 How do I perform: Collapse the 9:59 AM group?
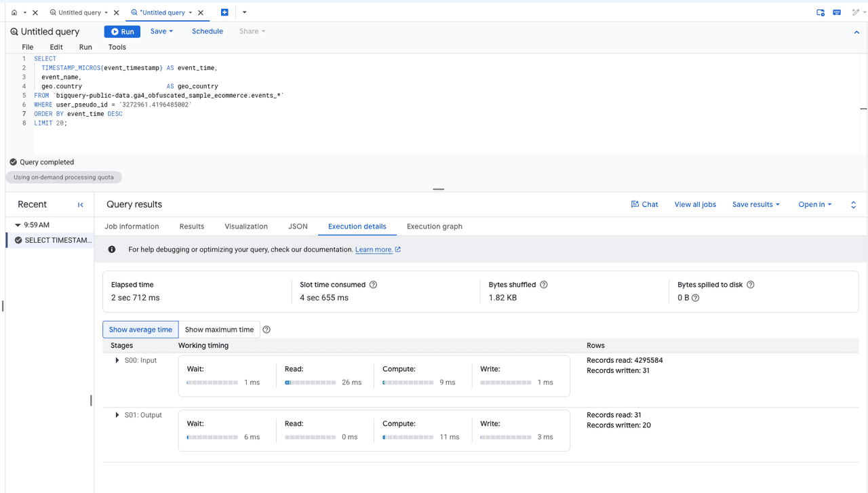[18, 224]
